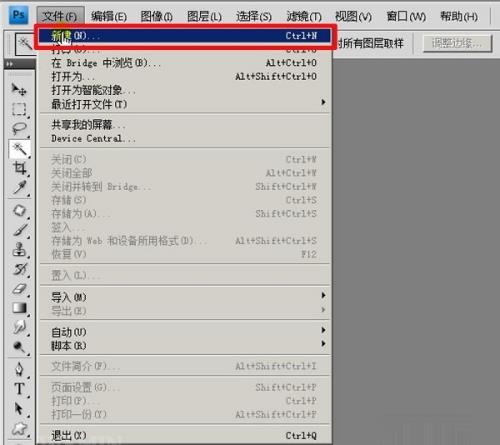500x445 pixels.
Task: Open the 滤镜(T) menu
Action: pyautogui.click(x=304, y=16)
